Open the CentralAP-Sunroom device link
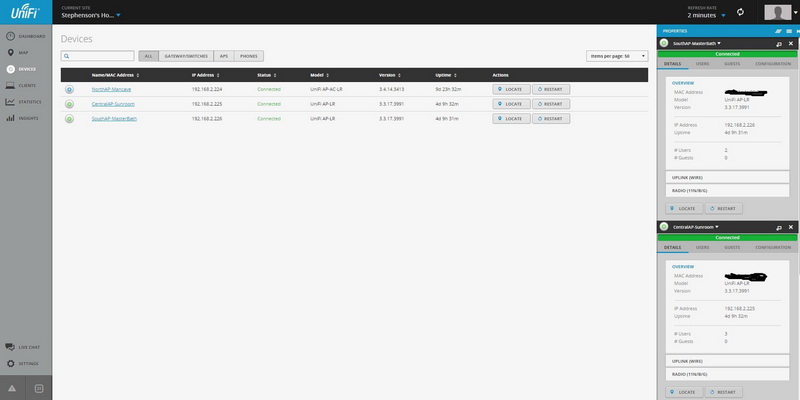 (113, 104)
